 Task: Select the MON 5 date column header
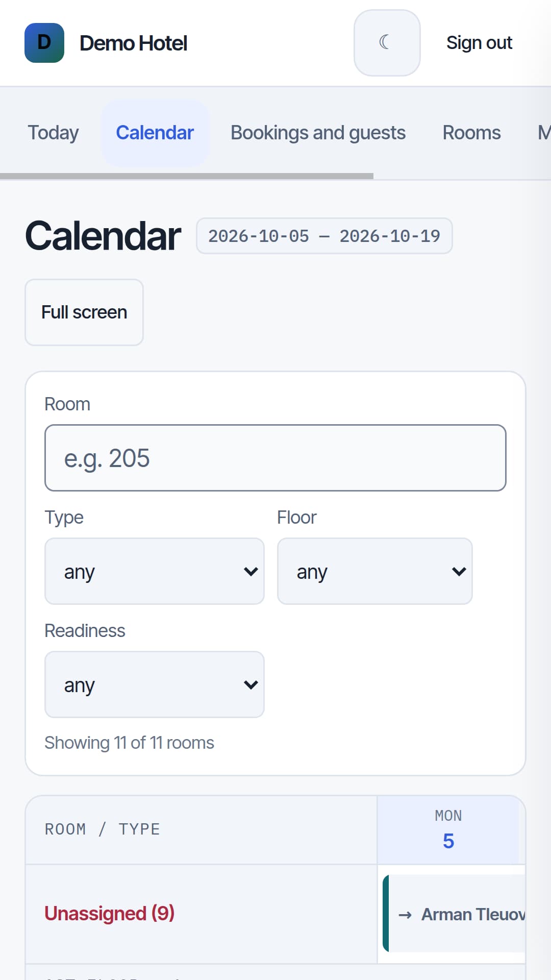tap(448, 829)
